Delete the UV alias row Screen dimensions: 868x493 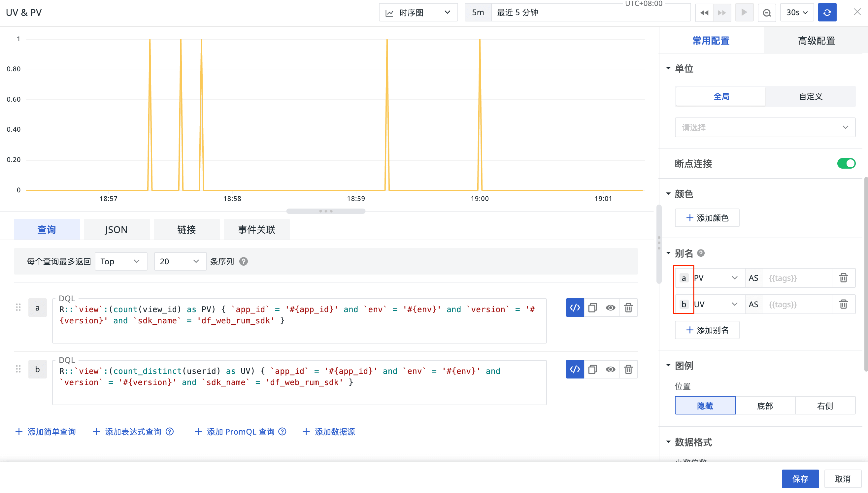point(843,304)
